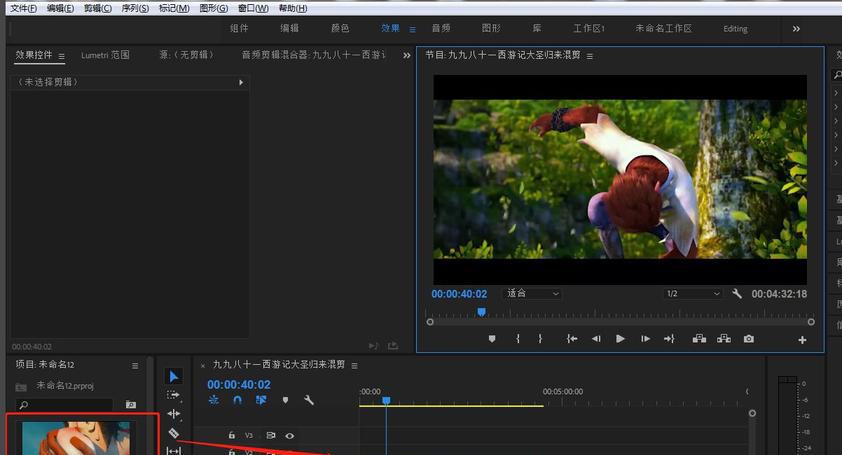This screenshot has width=842, height=455.
Task: Select the Razor tool
Action: click(x=173, y=432)
